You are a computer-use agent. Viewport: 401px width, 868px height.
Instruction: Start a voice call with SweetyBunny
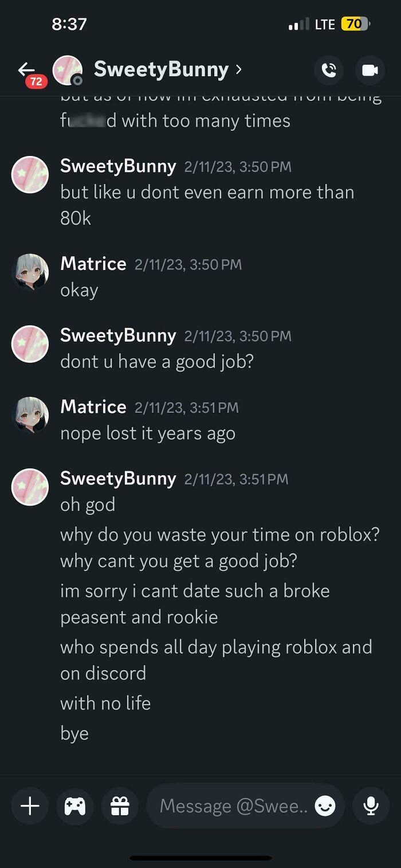[x=329, y=69]
